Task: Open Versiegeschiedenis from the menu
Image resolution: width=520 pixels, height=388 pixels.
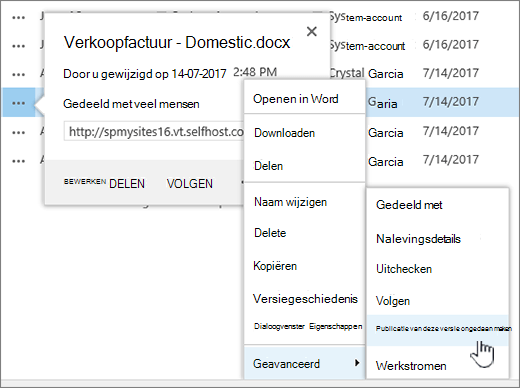Action: click(x=305, y=299)
